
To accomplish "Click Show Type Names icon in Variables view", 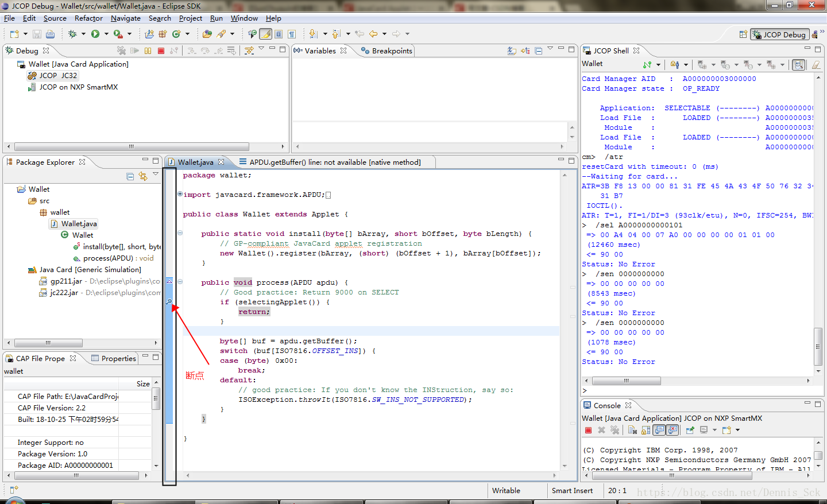I will tap(512, 51).
